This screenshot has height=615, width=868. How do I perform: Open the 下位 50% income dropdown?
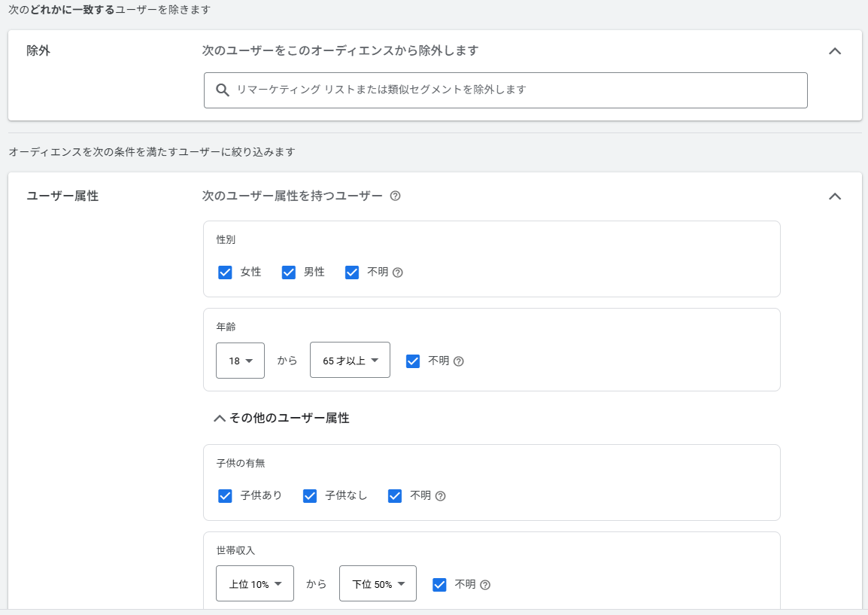coord(378,584)
